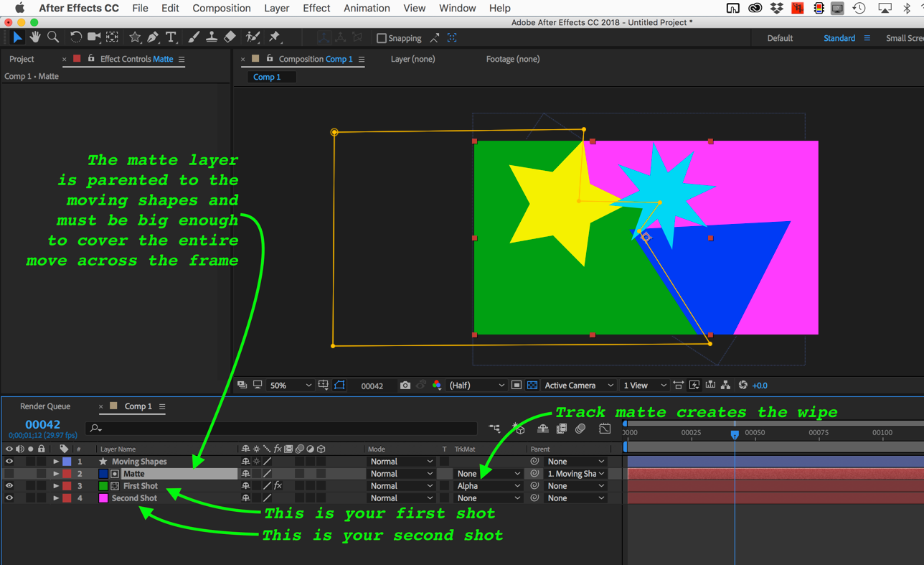
Task: Open the Active Camera dropdown
Action: pyautogui.click(x=579, y=386)
